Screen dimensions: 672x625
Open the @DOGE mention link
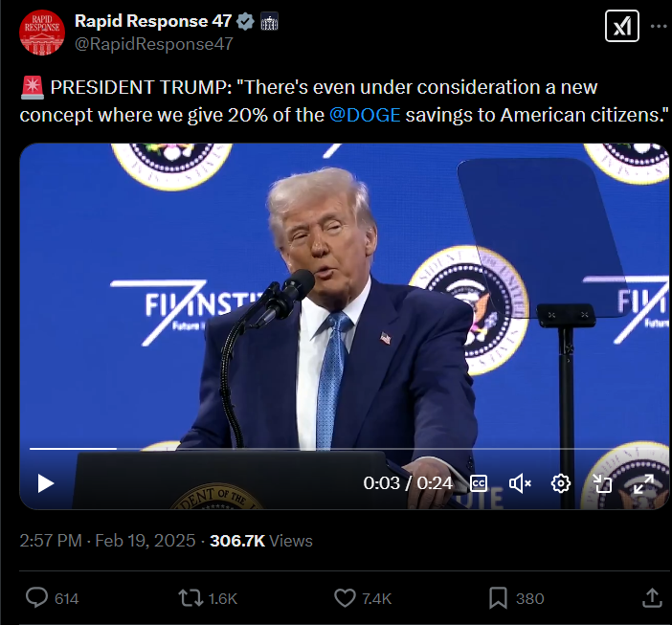pyautogui.click(x=365, y=115)
